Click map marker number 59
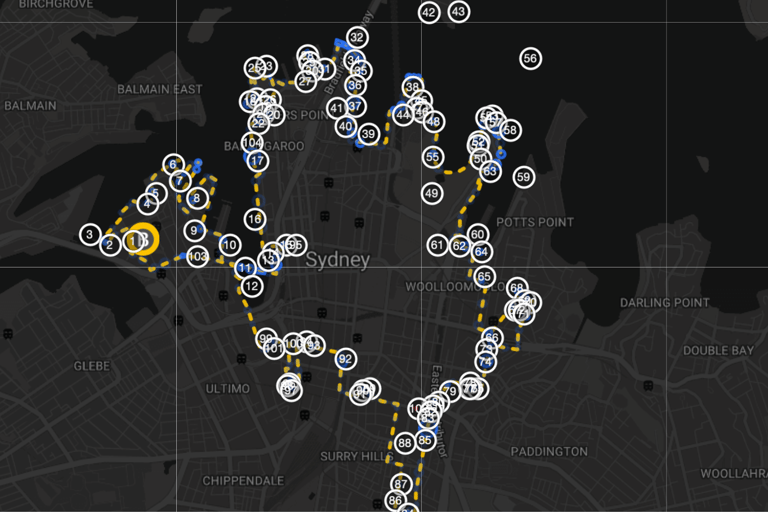768x512 pixels. pos(524,177)
